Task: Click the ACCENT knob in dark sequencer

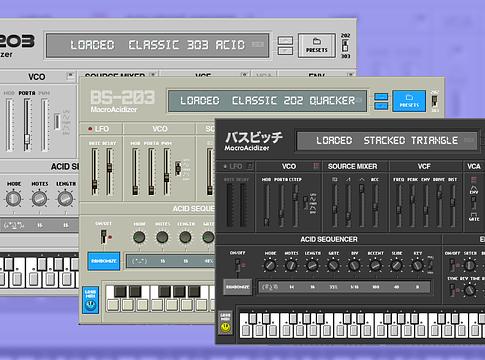Action: pos(375,266)
